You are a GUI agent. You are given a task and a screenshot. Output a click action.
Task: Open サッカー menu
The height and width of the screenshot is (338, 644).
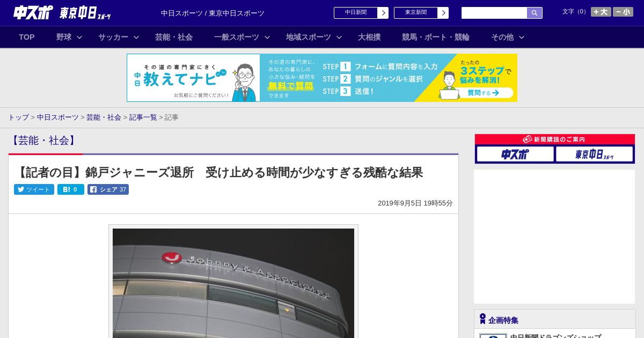pyautogui.click(x=113, y=37)
